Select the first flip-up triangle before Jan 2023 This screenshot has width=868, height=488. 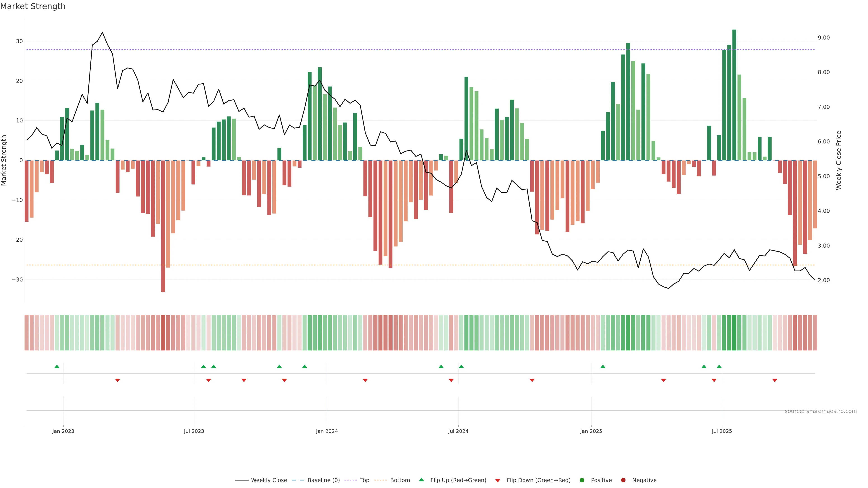[x=57, y=366]
